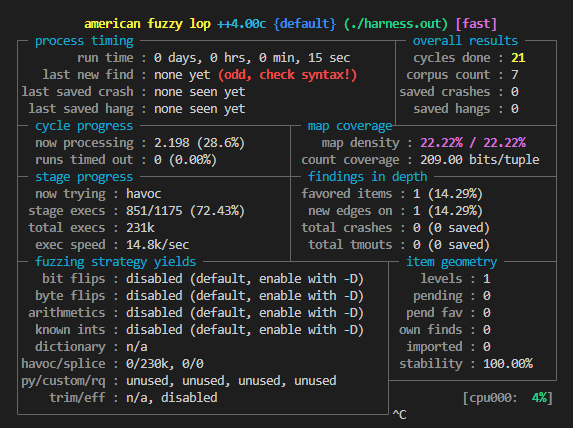
Task: Click the '[cpu000: 4%]' CPU indicator
Action: click(508, 398)
